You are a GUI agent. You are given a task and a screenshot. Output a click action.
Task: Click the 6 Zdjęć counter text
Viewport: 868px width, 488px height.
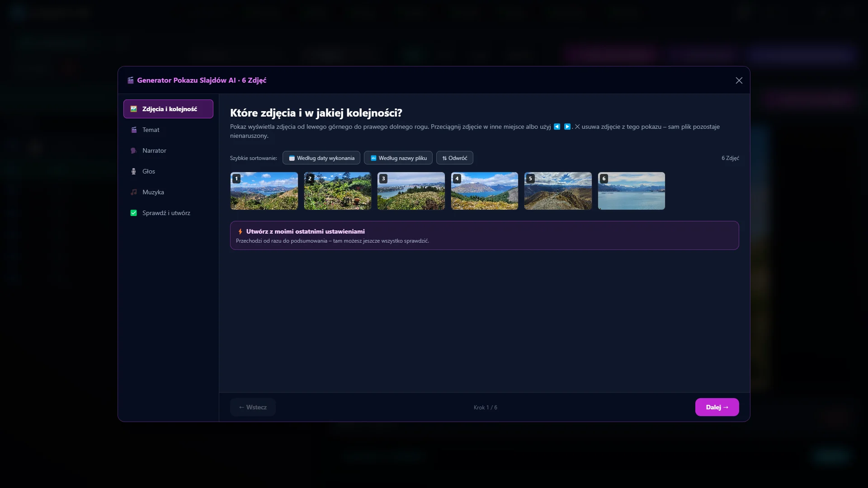click(730, 158)
